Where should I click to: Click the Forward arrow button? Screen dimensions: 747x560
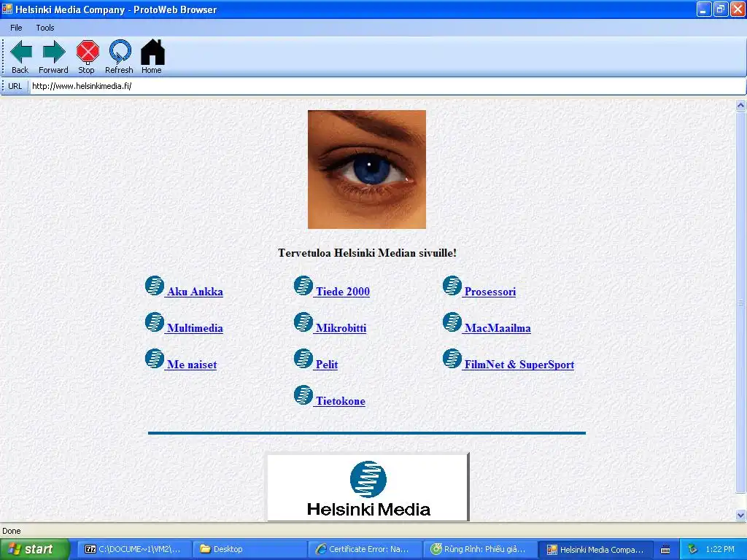click(53, 57)
